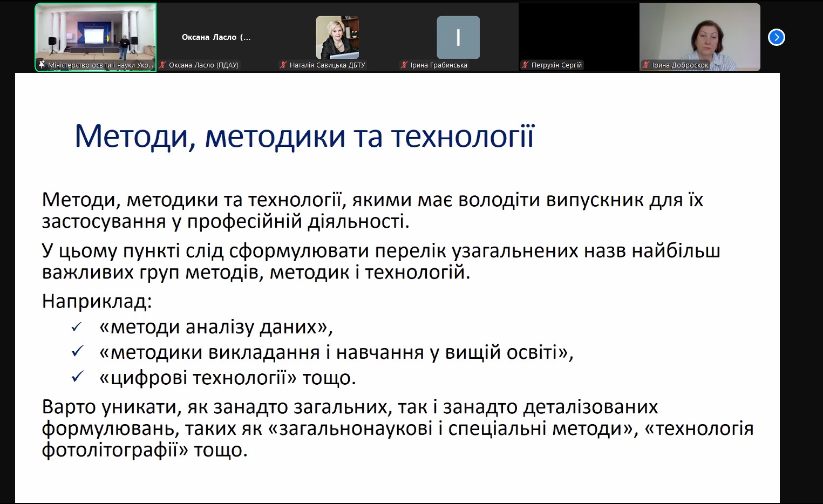Click bullet «цифрові технології» тощо
823x504 pixels.
coord(227,378)
